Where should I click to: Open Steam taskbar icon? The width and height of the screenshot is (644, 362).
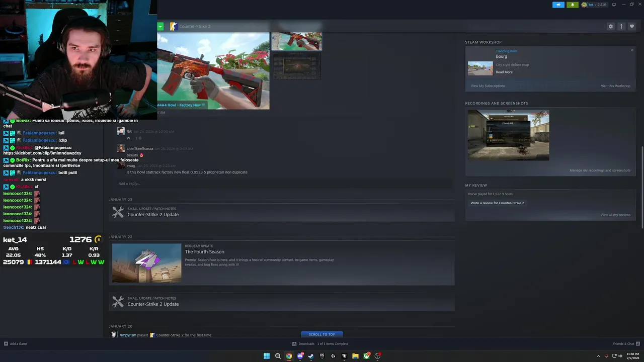click(311, 356)
